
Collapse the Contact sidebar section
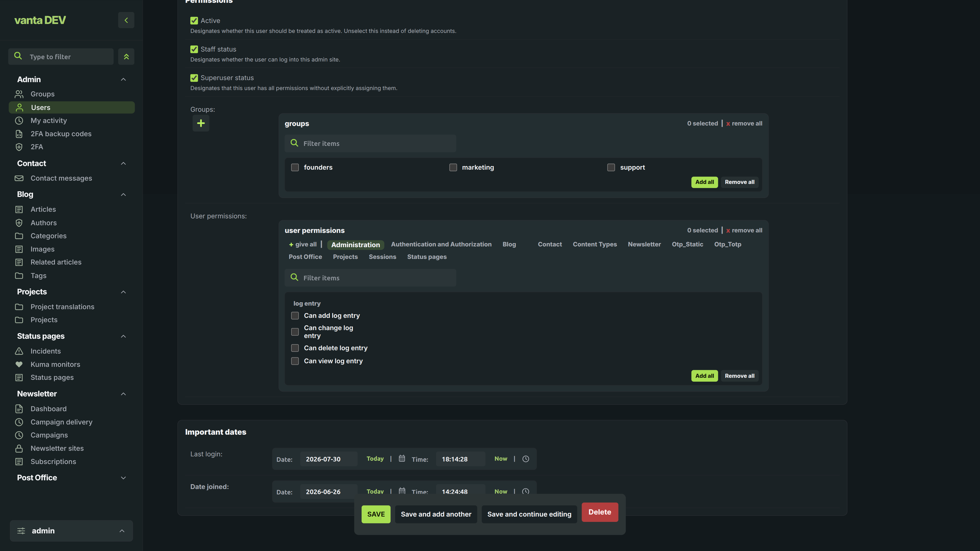[x=123, y=164]
